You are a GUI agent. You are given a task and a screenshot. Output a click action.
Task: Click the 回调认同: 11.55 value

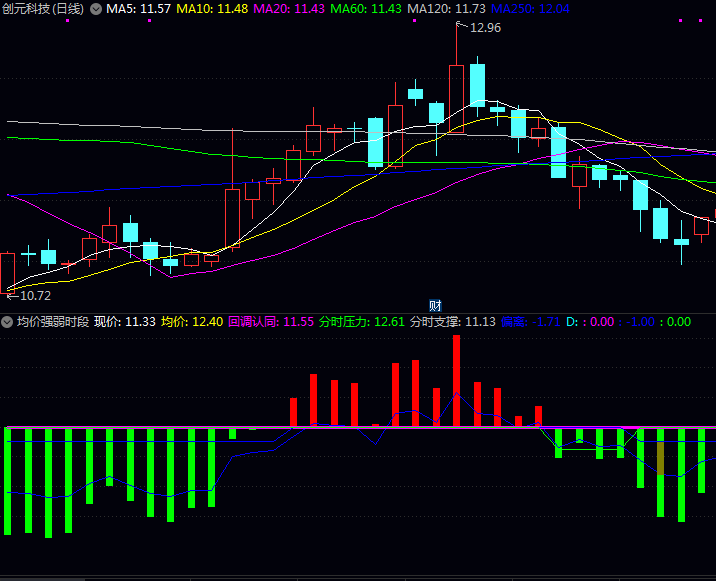click(x=271, y=322)
